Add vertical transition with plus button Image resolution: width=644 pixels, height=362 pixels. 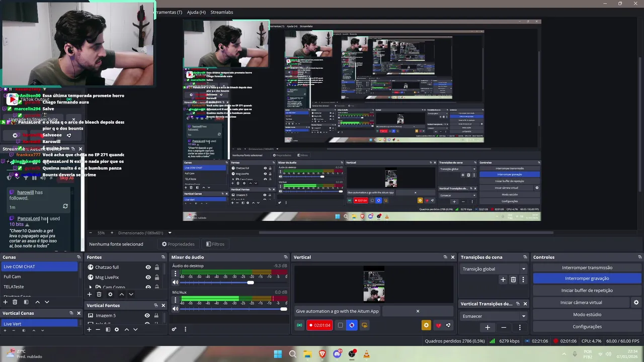click(488, 327)
